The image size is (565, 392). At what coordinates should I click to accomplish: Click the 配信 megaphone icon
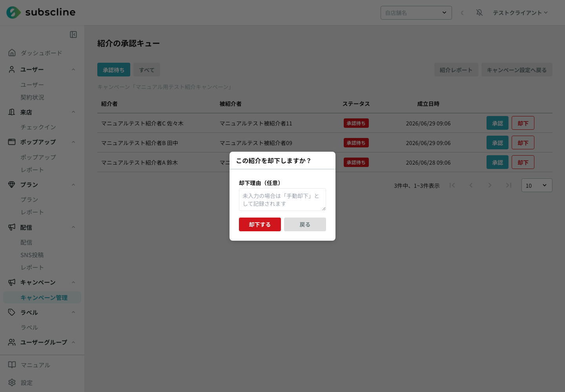pos(12,227)
